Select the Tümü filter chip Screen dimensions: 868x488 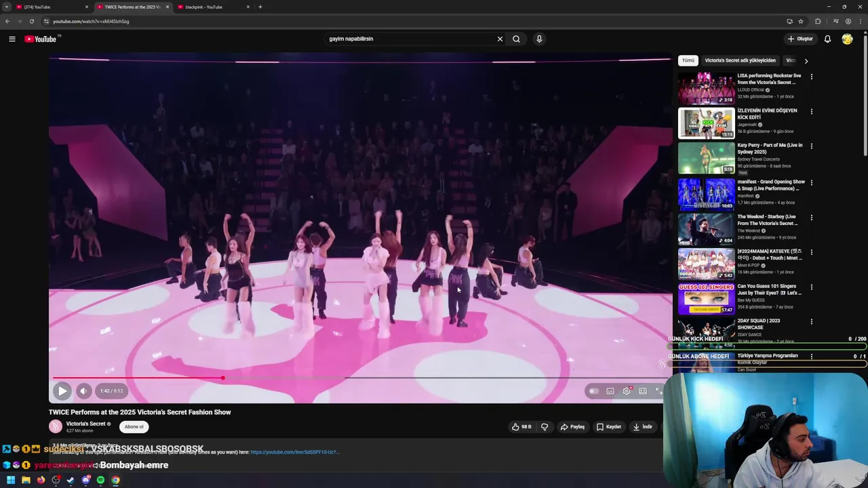click(688, 60)
